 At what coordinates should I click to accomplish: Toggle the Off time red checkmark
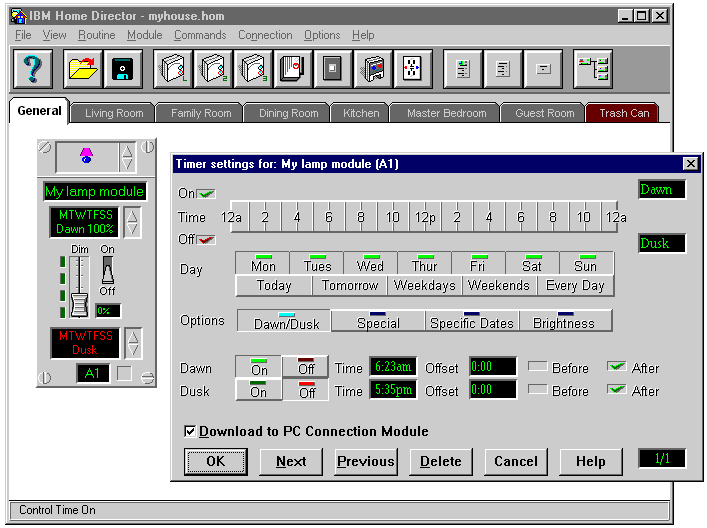(x=206, y=239)
